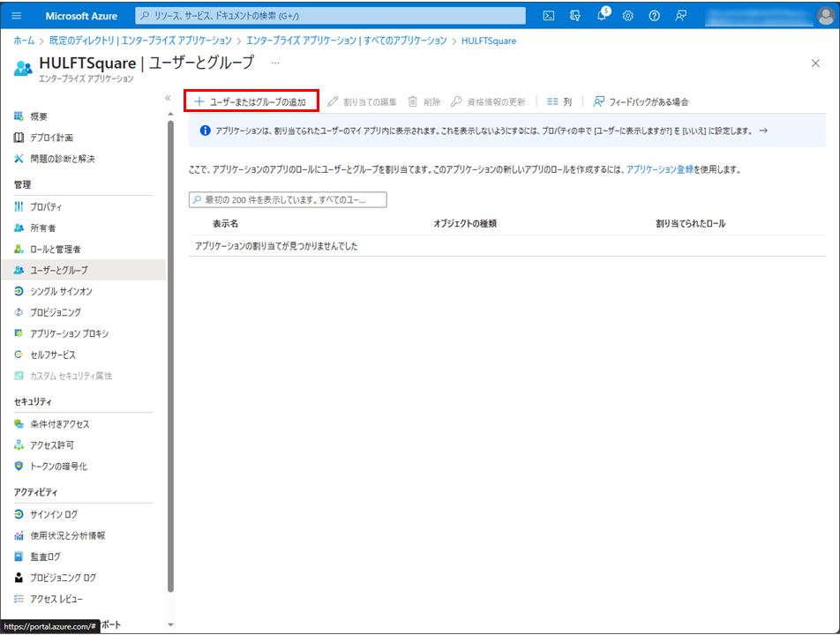Open the feedback icon in the top bar

coord(680,16)
